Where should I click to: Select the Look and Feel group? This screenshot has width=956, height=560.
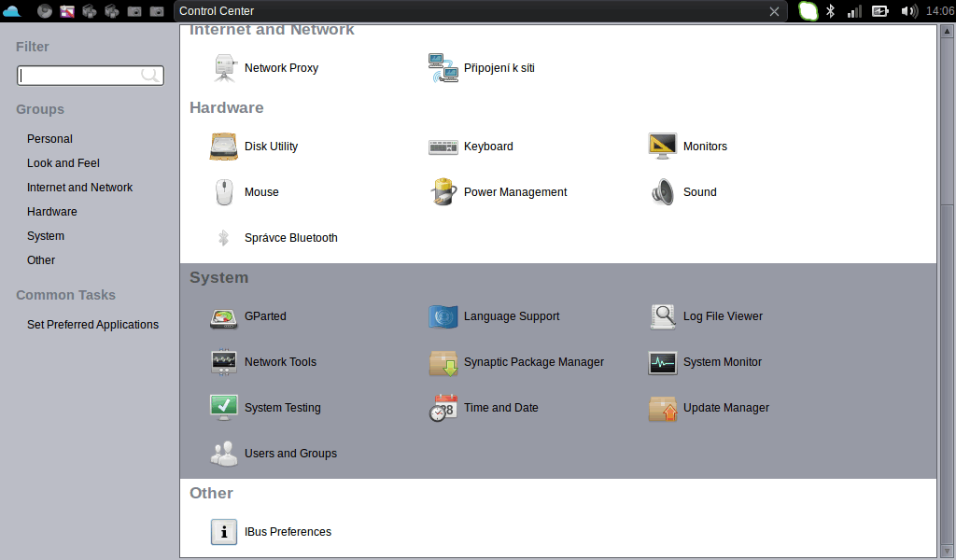63,163
